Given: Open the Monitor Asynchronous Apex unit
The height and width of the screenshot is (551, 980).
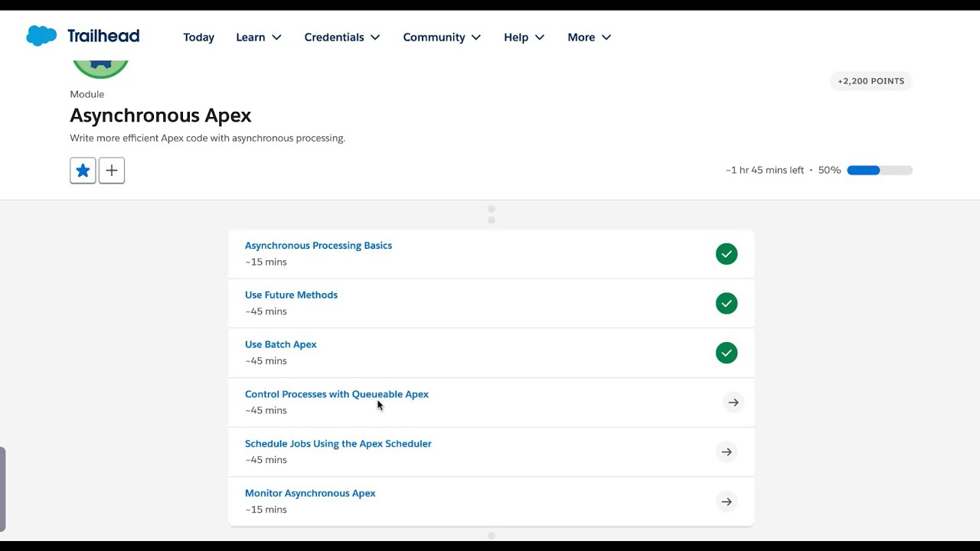Looking at the screenshot, I should 310,494.
